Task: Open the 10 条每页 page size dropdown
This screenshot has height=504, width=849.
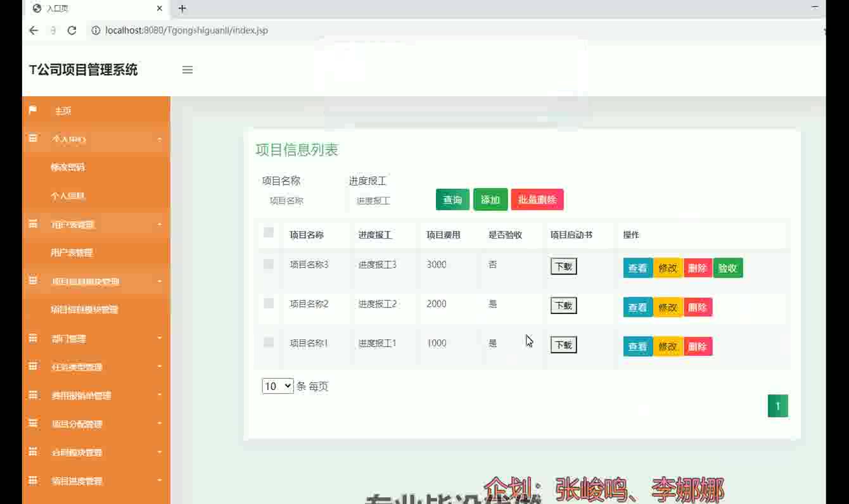Action: pyautogui.click(x=278, y=386)
